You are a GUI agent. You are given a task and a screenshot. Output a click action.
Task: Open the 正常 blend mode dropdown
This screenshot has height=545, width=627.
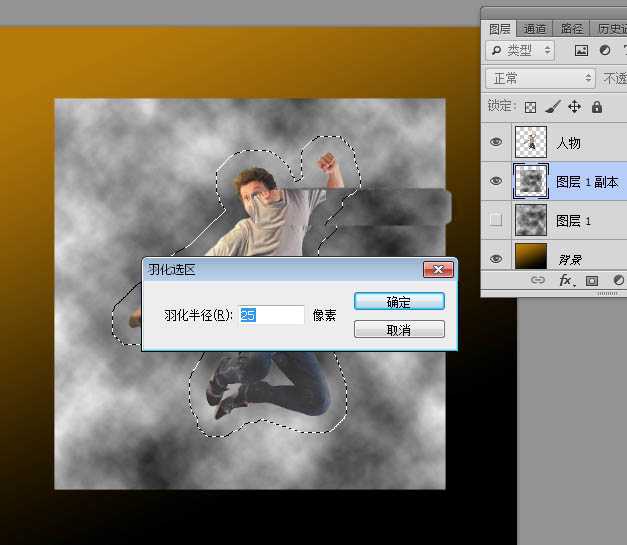[540, 78]
